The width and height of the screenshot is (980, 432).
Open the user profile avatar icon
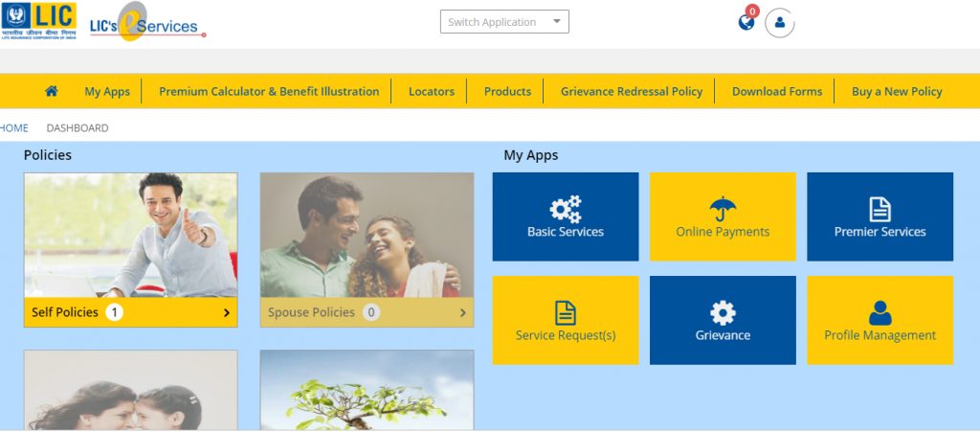coord(779,23)
